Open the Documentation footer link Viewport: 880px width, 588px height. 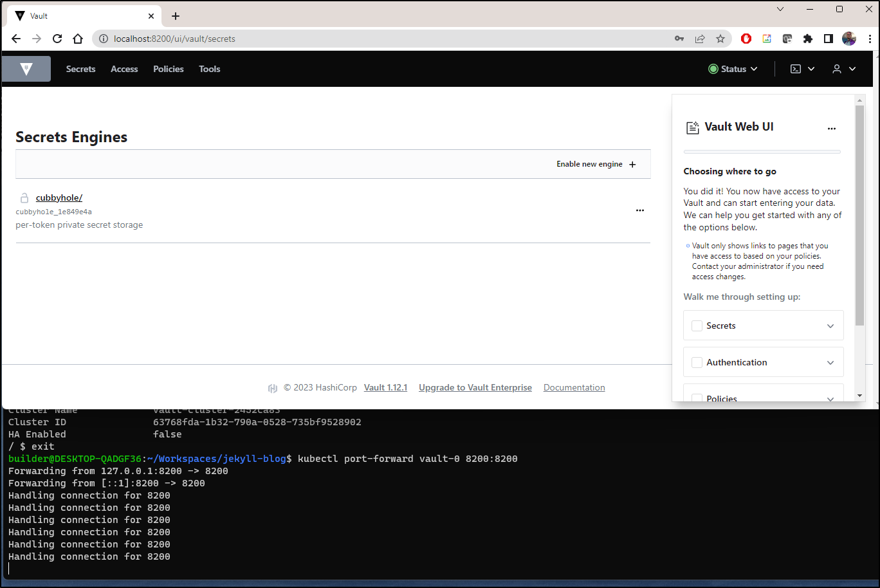coord(574,387)
